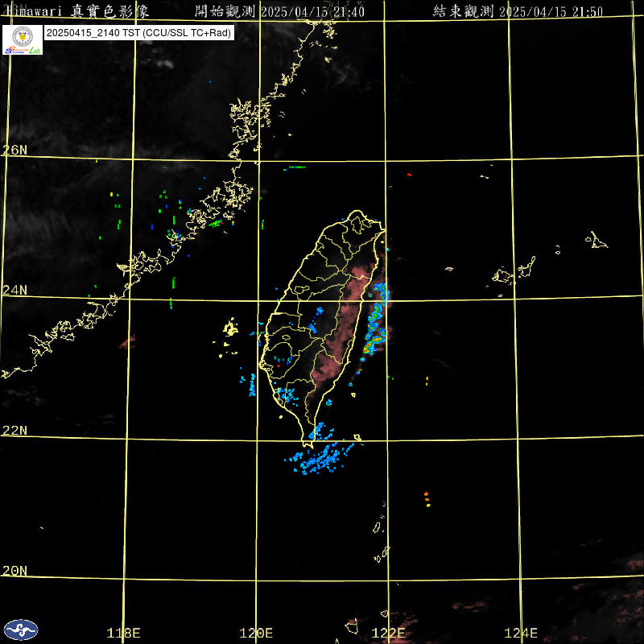
Task: Click the 22N latitude label
Action: coord(14,430)
